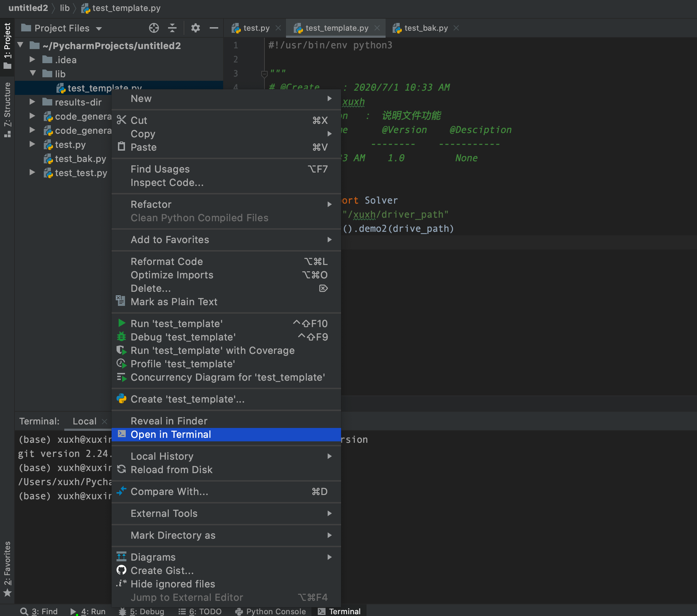Choose Find Usages from context menu
Viewport: 697px width, 616px height.
[x=226, y=169]
